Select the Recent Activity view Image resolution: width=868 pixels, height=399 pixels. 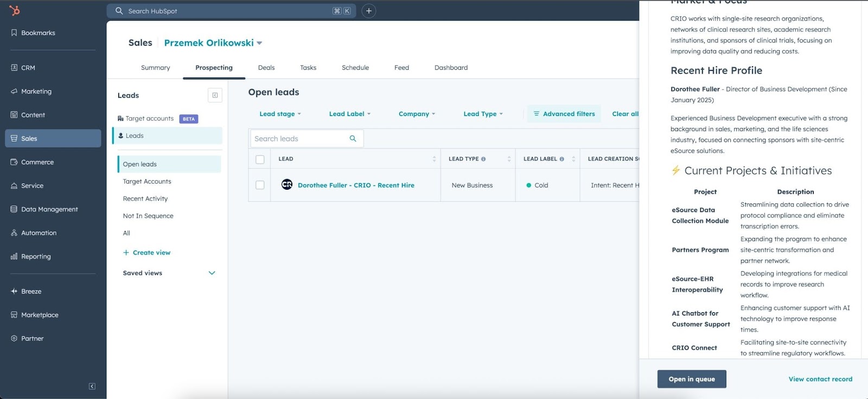click(x=145, y=199)
